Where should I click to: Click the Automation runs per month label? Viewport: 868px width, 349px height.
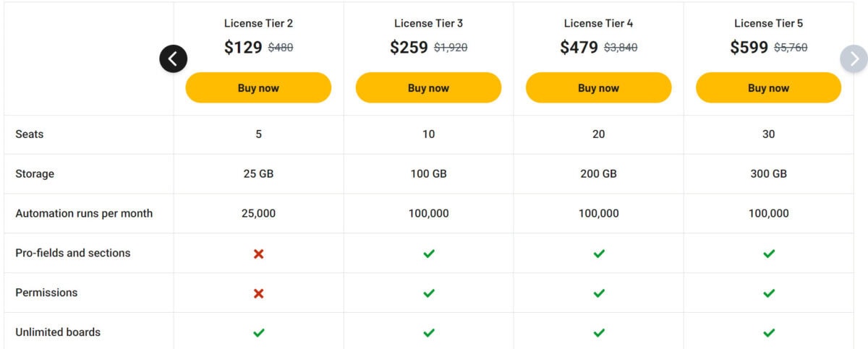pos(84,213)
